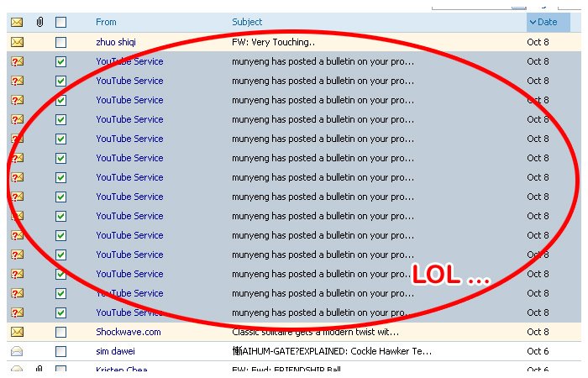Check the box for zhuo shiqi message
588x378 pixels.
pos(60,42)
